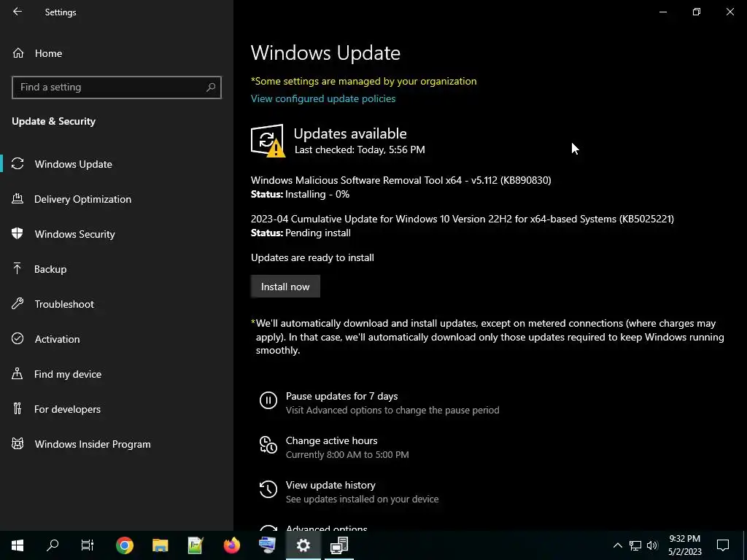Click the taskbar search icon

(53, 545)
